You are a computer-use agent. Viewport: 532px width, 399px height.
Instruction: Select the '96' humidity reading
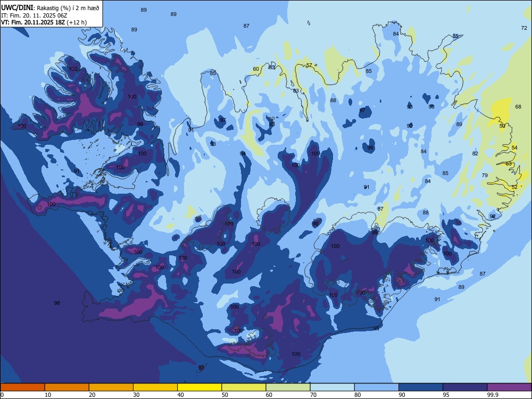click(x=370, y=147)
